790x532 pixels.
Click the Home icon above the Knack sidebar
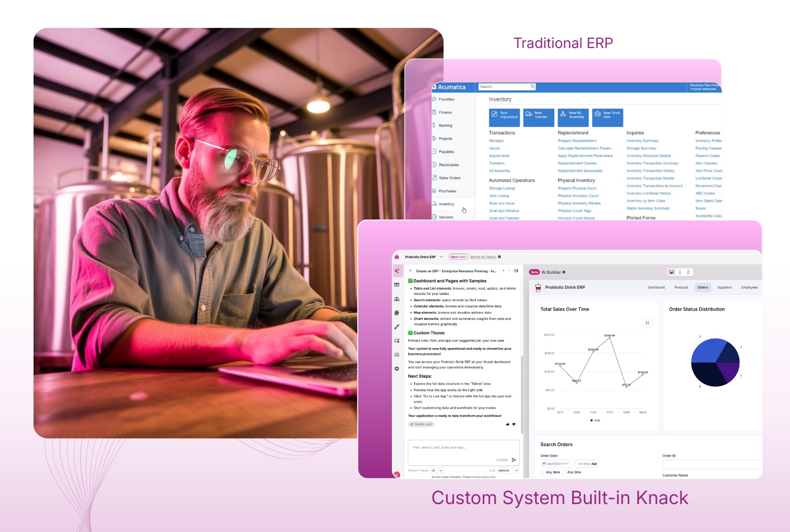[397, 257]
